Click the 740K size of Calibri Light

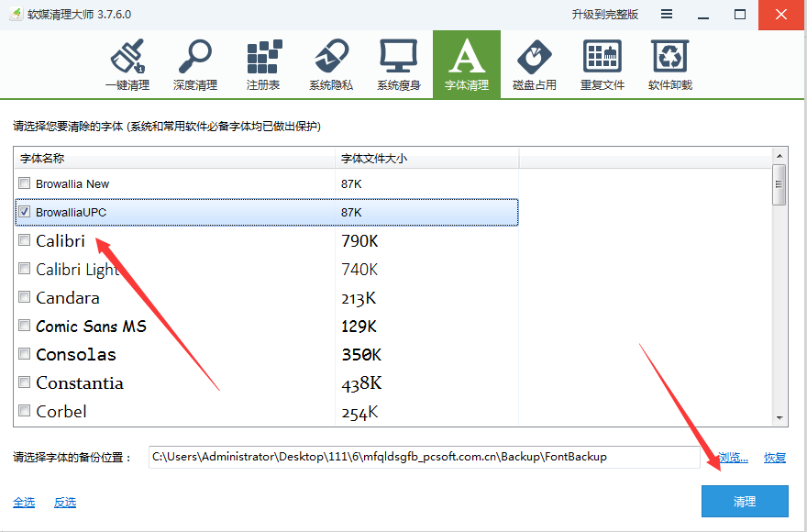[359, 270]
